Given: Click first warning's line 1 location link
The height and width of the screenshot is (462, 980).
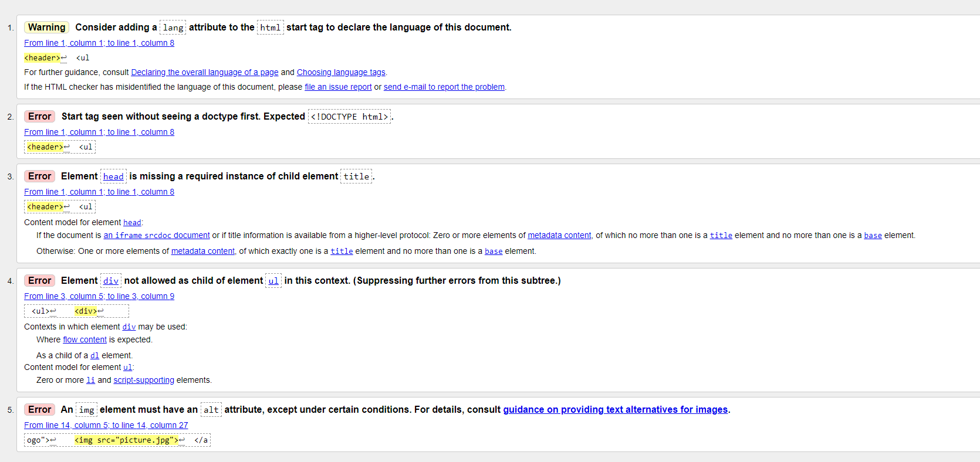Looking at the screenshot, I should (x=99, y=43).
